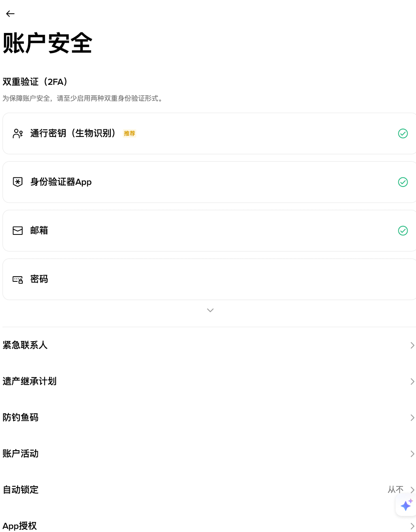Tap the back arrow at the top
This screenshot has height=532, width=416.
[10, 14]
